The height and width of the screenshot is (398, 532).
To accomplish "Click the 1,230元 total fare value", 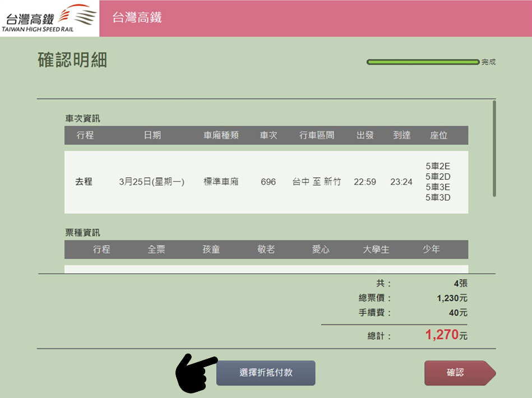I will (452, 298).
